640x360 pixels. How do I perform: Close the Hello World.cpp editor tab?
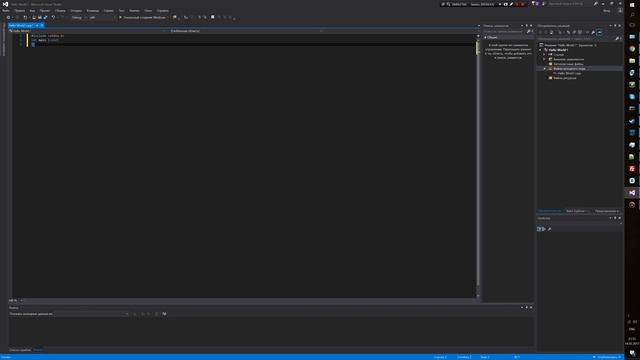pyautogui.click(x=42, y=25)
